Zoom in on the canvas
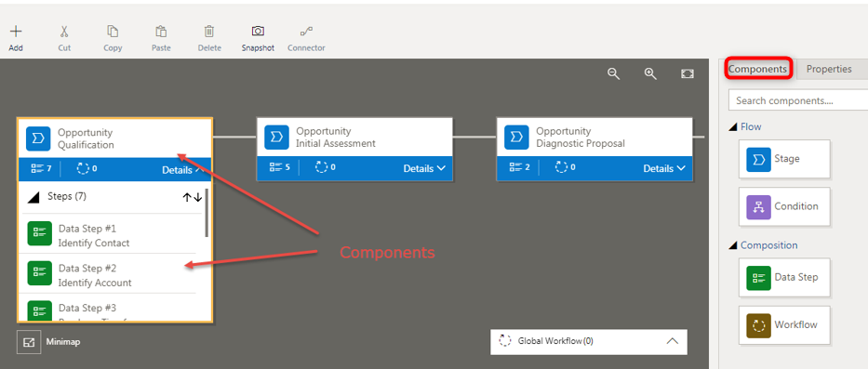 click(x=650, y=73)
